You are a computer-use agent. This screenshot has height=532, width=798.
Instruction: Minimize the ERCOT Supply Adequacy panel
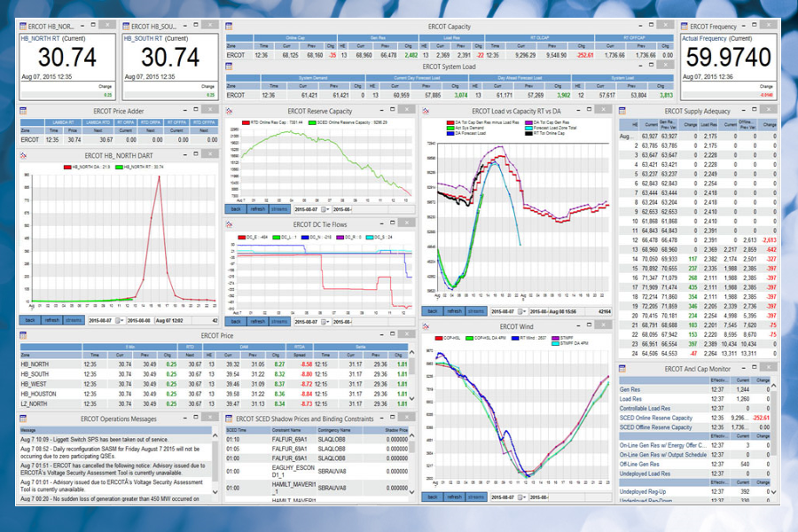[744, 109]
